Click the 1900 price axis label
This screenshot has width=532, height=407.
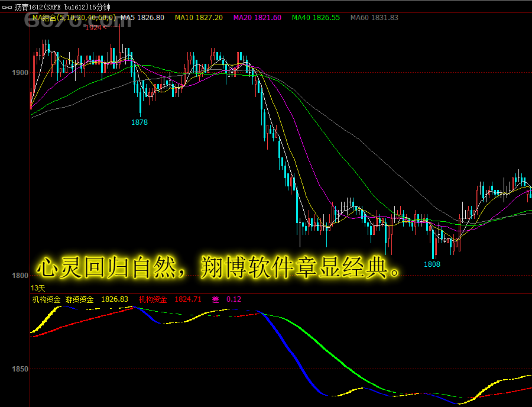pyautogui.click(x=20, y=73)
